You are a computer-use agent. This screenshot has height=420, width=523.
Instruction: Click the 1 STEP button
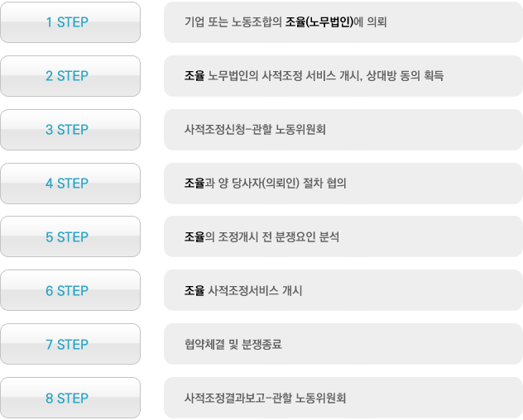70,22
